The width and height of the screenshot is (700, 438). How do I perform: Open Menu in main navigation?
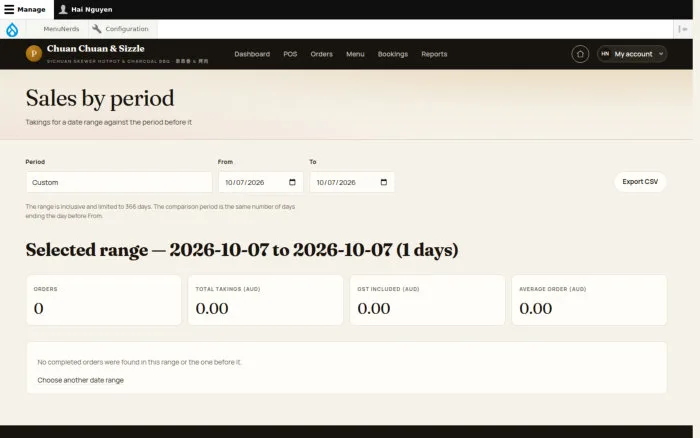pos(355,54)
